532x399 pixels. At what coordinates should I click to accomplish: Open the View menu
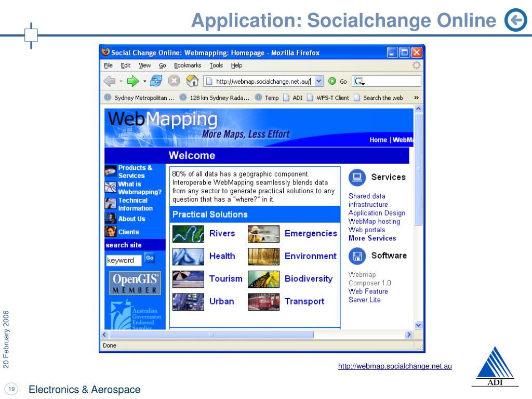[x=144, y=65]
